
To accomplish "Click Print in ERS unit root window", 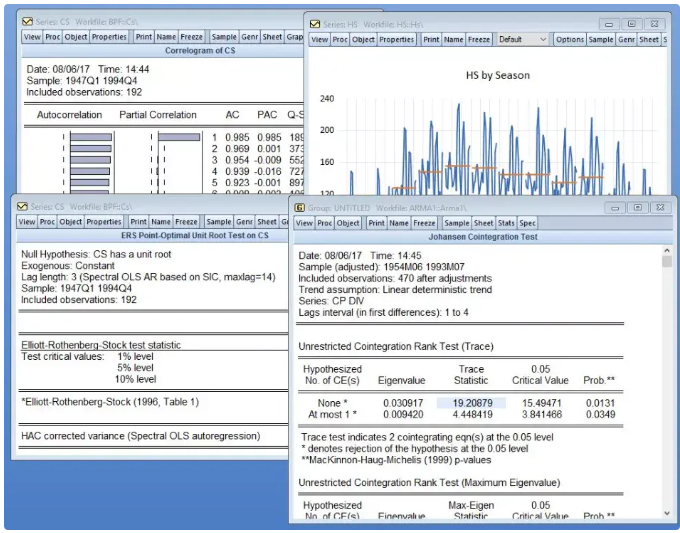I will pos(138,222).
